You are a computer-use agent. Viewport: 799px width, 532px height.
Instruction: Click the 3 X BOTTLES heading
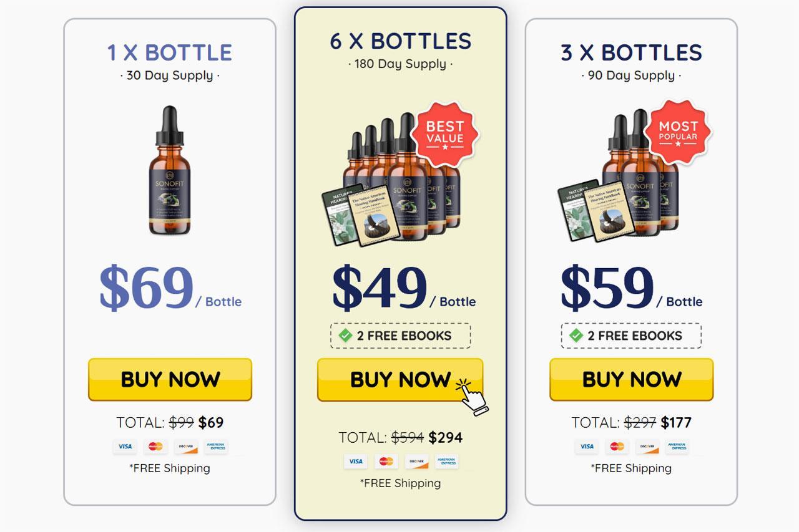point(632,52)
